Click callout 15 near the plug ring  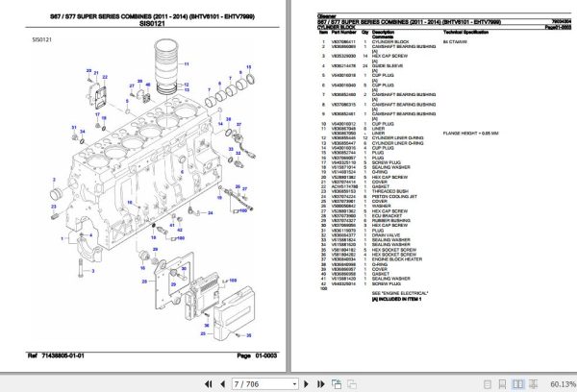point(249,67)
